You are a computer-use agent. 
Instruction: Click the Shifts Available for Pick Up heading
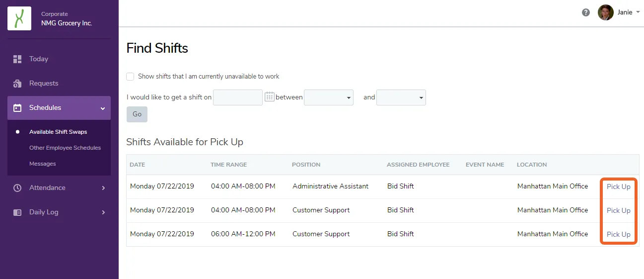tap(185, 142)
